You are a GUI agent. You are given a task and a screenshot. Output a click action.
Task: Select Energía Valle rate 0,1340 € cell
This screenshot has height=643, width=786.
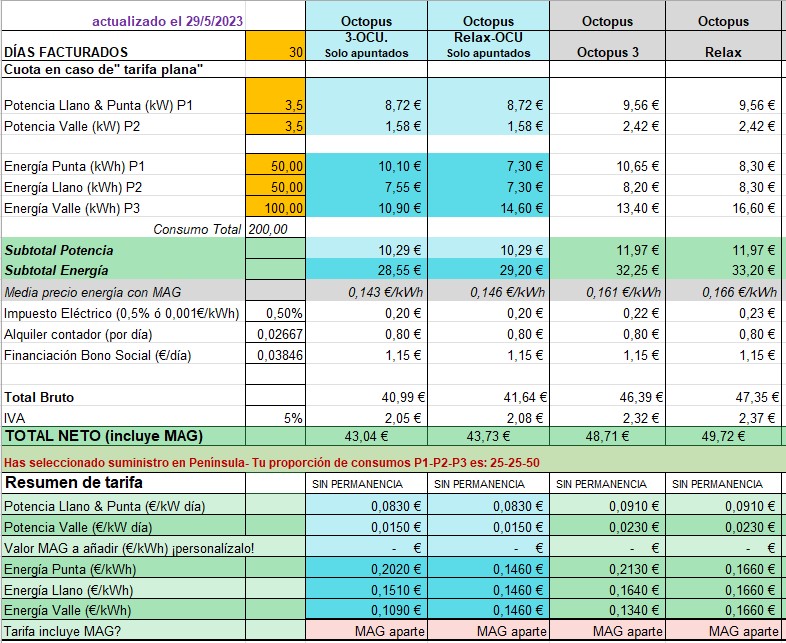608,609
